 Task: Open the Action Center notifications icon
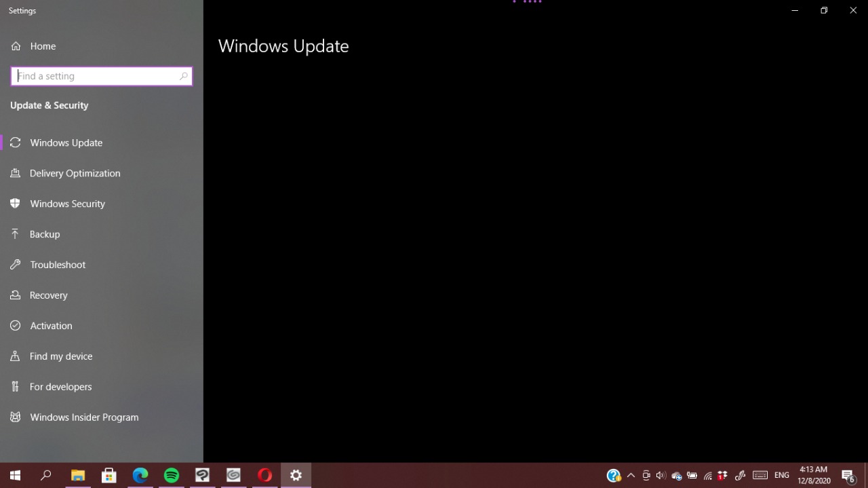[848, 476]
